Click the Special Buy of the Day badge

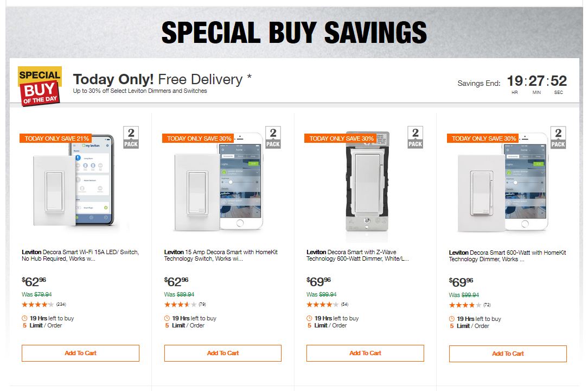[x=40, y=86]
